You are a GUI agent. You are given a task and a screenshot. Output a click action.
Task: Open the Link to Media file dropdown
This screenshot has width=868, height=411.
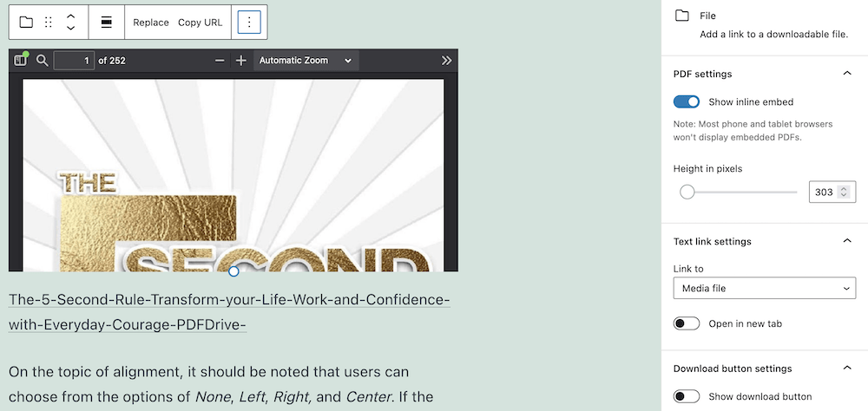tap(765, 288)
